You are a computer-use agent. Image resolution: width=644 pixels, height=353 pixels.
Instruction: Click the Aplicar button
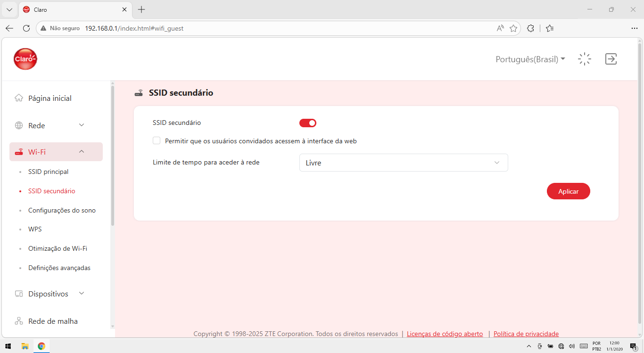click(x=569, y=191)
